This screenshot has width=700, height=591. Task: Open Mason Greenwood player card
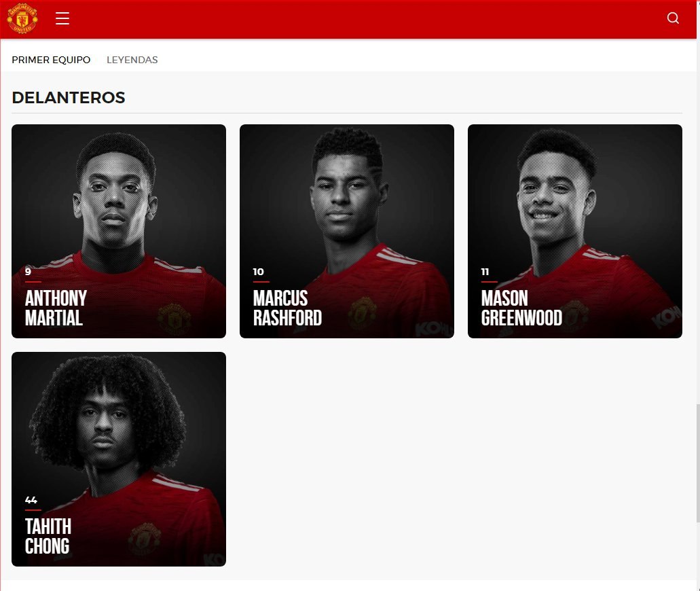pos(575,231)
